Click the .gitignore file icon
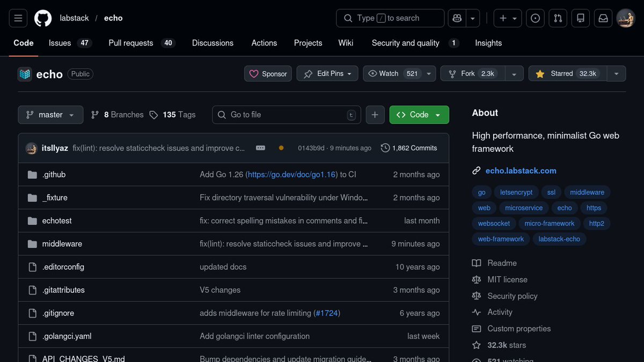This screenshot has height=362, width=644. click(x=32, y=313)
